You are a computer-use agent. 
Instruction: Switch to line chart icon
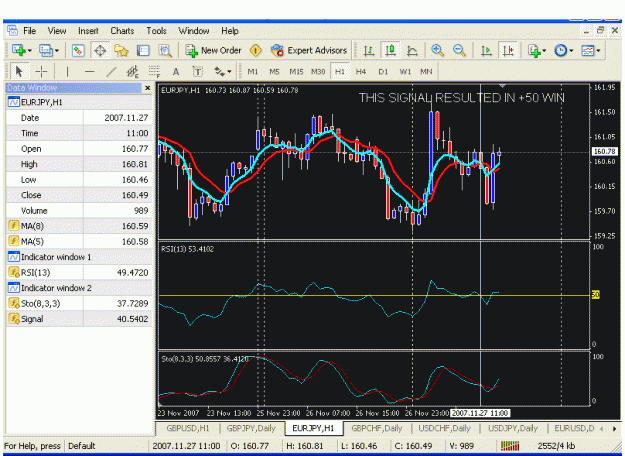coord(412,51)
